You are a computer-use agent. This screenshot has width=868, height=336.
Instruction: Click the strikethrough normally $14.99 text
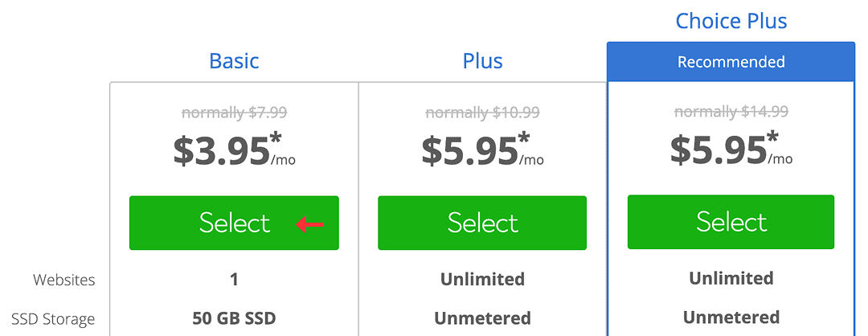tap(731, 113)
